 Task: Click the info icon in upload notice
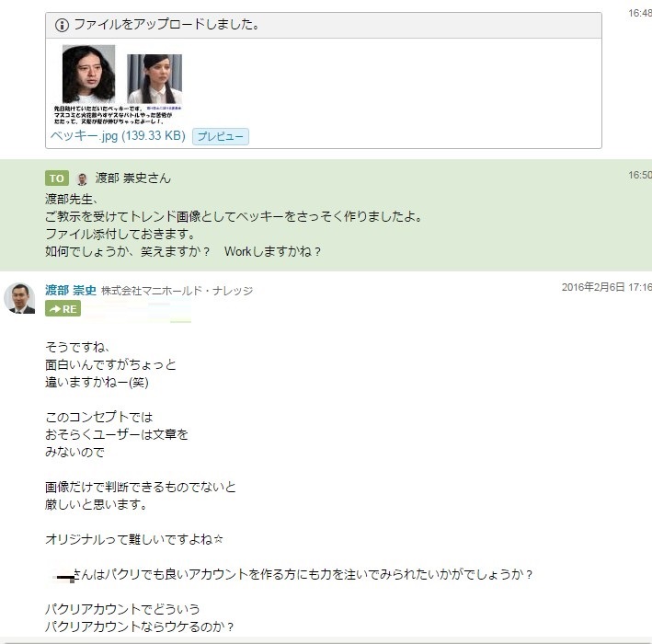coord(62,25)
